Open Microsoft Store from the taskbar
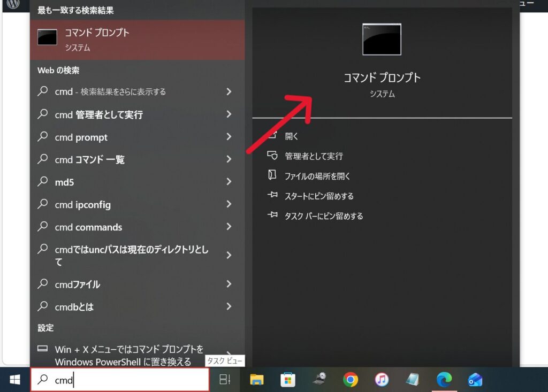The width and height of the screenshot is (548, 392). coord(288,380)
